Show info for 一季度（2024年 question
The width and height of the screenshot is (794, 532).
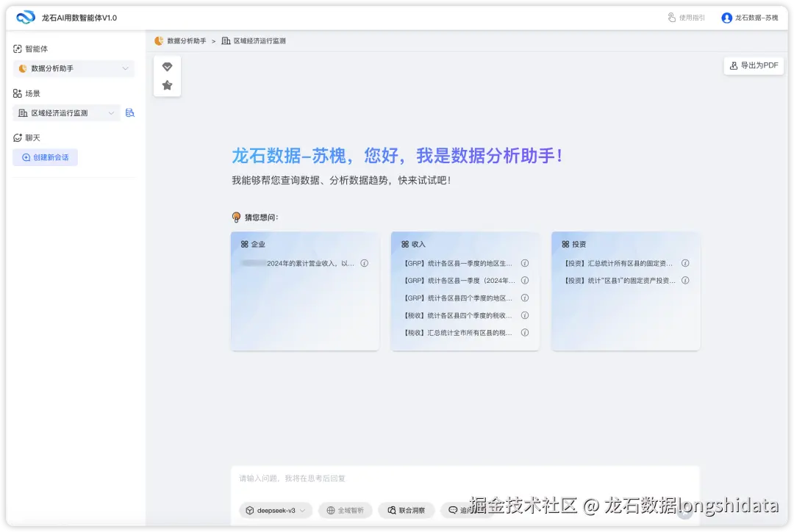[525, 281]
